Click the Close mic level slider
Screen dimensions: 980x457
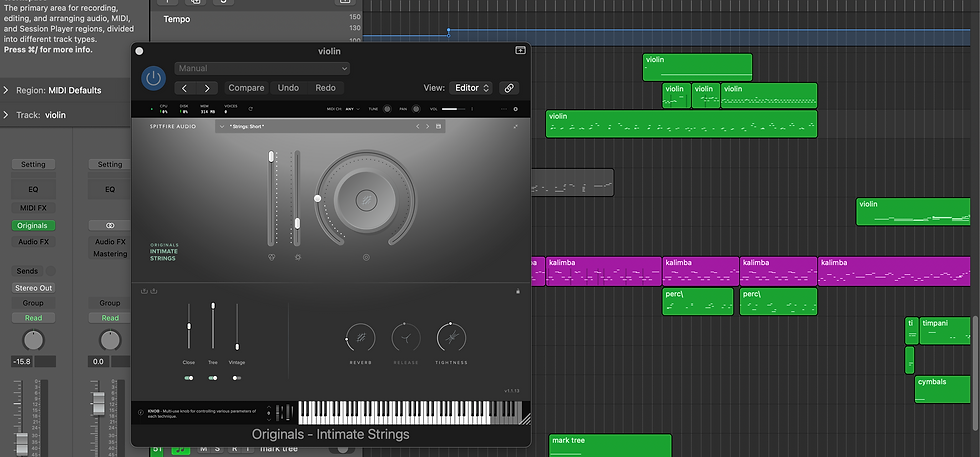pos(188,326)
